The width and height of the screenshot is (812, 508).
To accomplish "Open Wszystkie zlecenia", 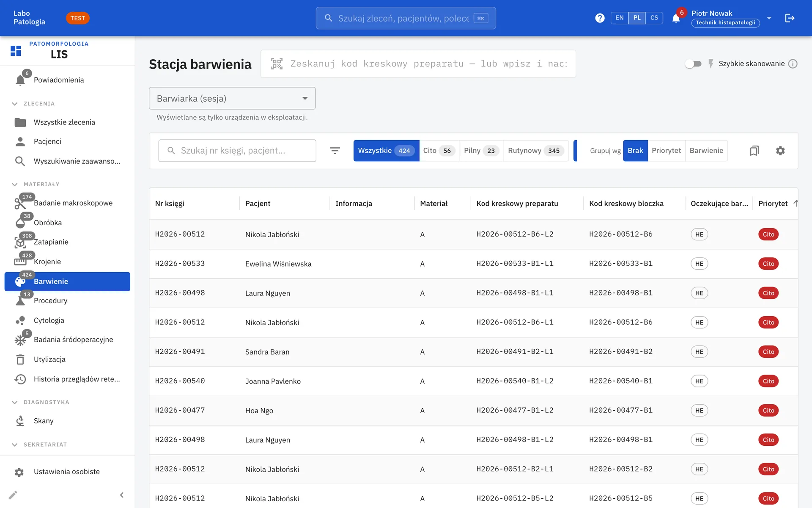I will (x=67, y=122).
